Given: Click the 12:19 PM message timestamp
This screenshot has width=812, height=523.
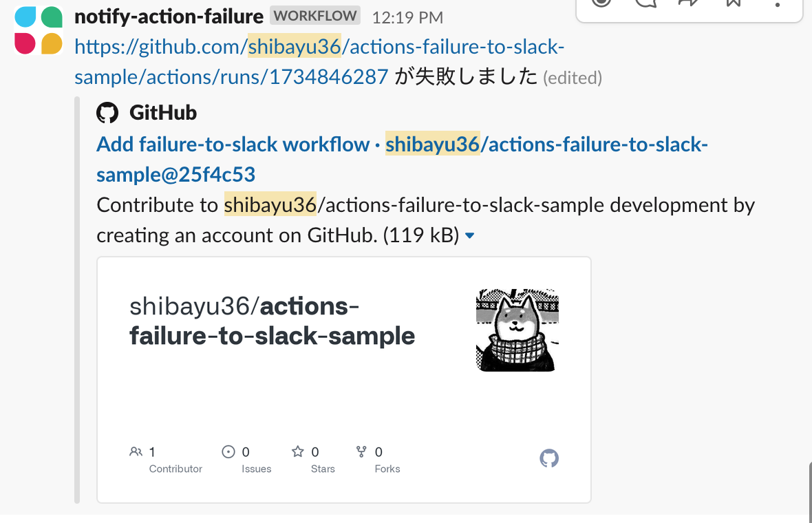Looking at the screenshot, I should 407,17.
